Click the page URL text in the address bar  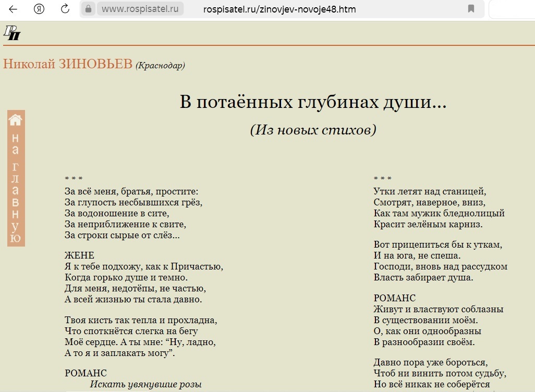click(x=279, y=9)
